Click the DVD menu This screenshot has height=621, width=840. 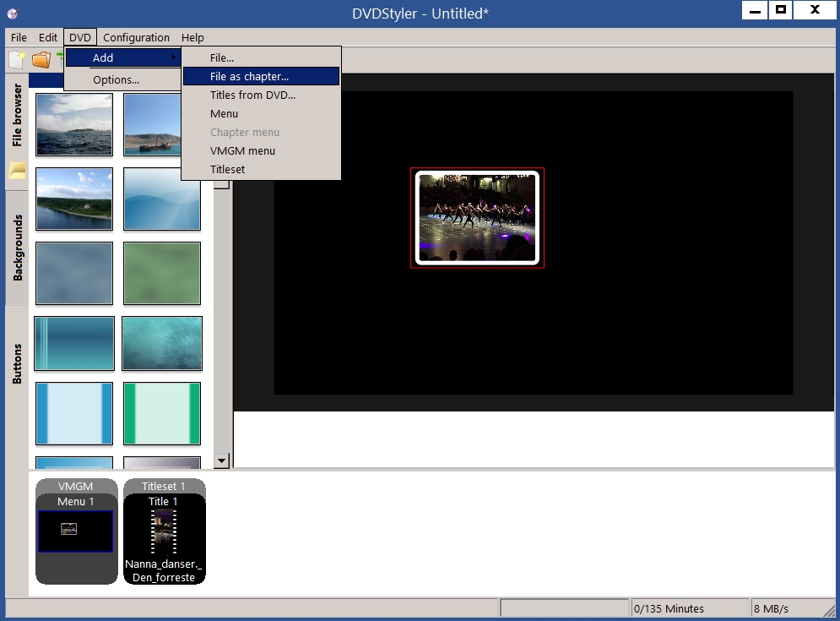click(x=80, y=37)
